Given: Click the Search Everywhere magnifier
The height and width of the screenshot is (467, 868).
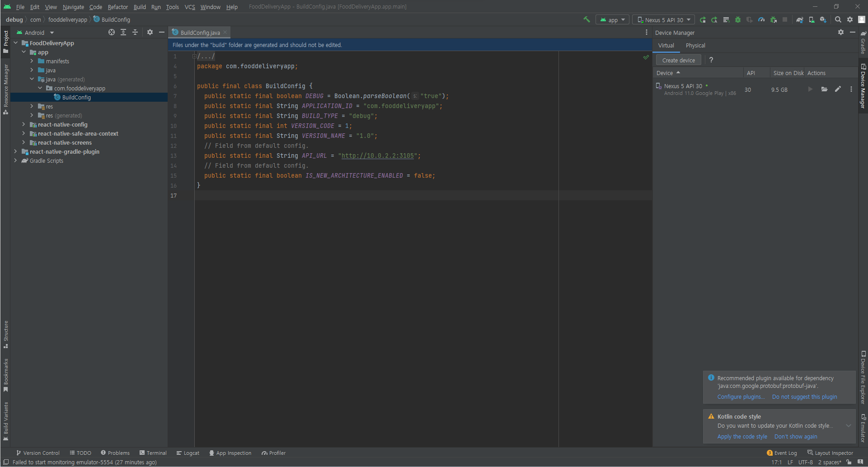Looking at the screenshot, I should [x=838, y=20].
